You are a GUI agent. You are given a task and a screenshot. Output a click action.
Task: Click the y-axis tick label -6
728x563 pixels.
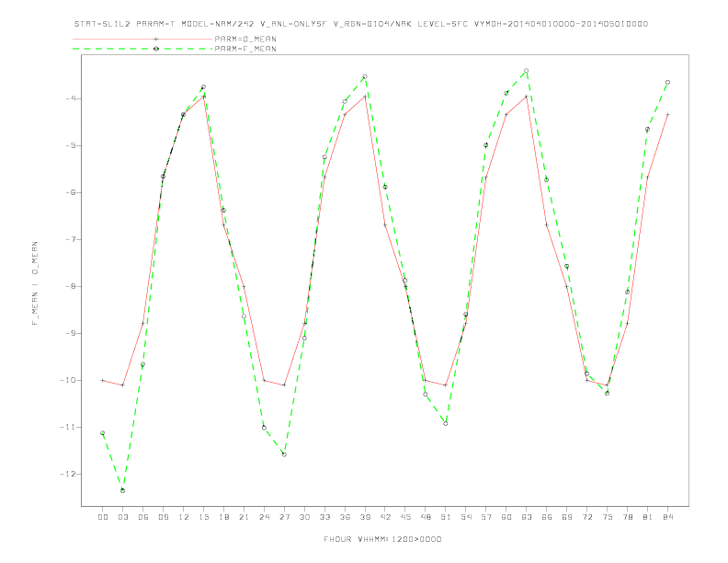[x=71, y=192]
